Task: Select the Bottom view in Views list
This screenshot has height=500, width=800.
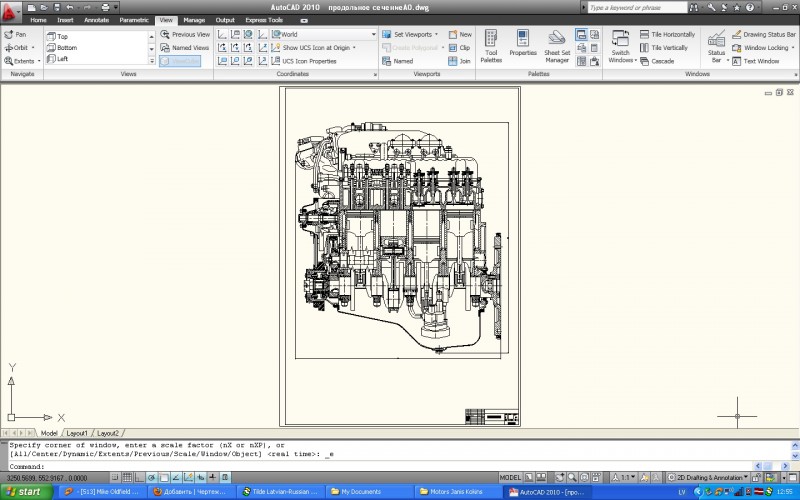Action: click(x=97, y=47)
